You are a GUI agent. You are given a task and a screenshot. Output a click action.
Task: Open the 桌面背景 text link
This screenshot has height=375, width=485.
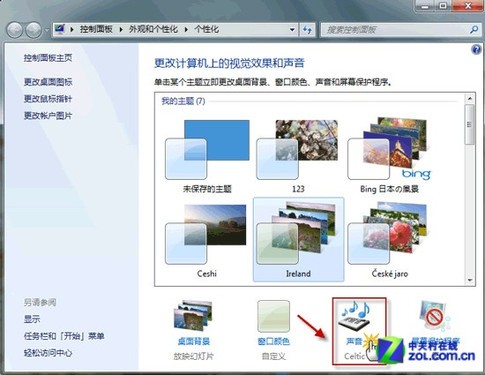coord(194,341)
